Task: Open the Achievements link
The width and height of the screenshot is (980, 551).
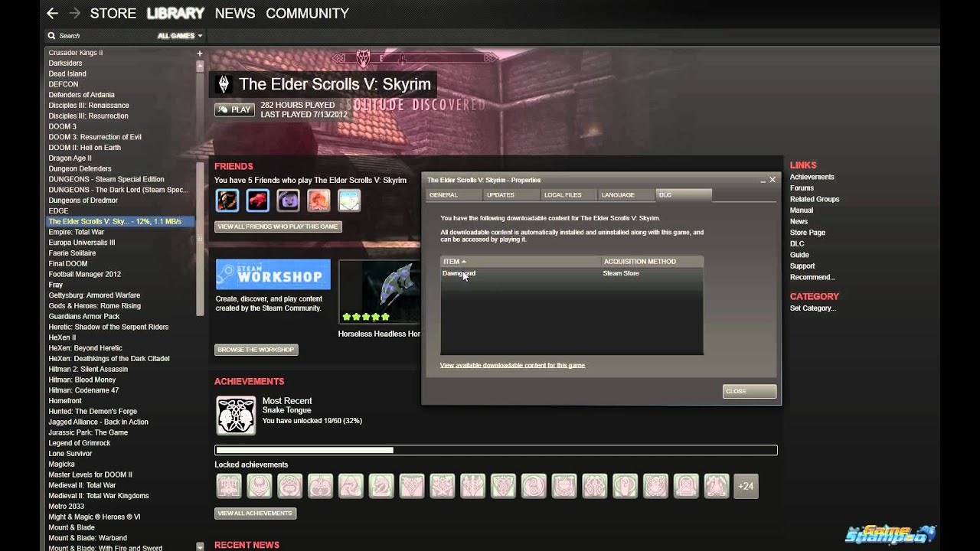Action: click(x=812, y=177)
